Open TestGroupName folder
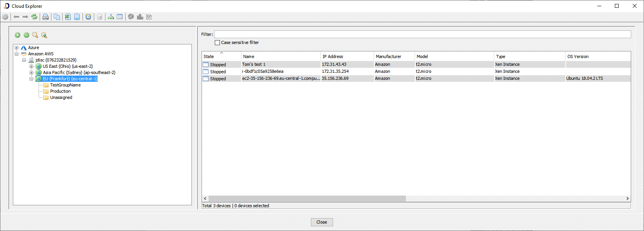The width and height of the screenshot is (644, 231). 65,85
